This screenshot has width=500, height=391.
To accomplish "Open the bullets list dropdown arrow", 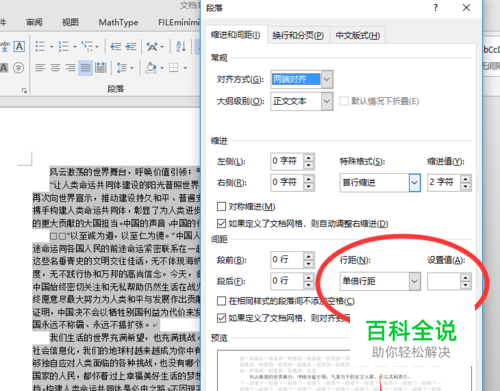I will [x=52, y=47].
